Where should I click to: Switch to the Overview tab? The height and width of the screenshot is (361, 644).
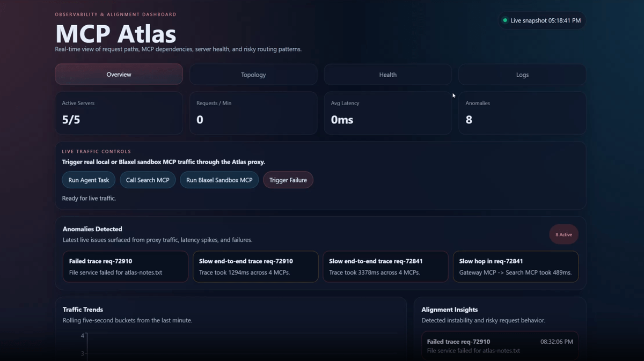119,75
